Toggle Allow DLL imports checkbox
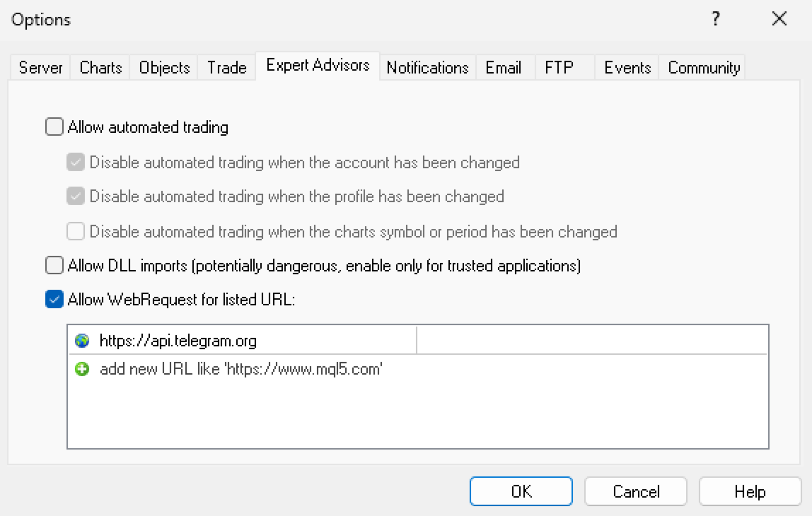812x516 pixels. click(x=54, y=266)
